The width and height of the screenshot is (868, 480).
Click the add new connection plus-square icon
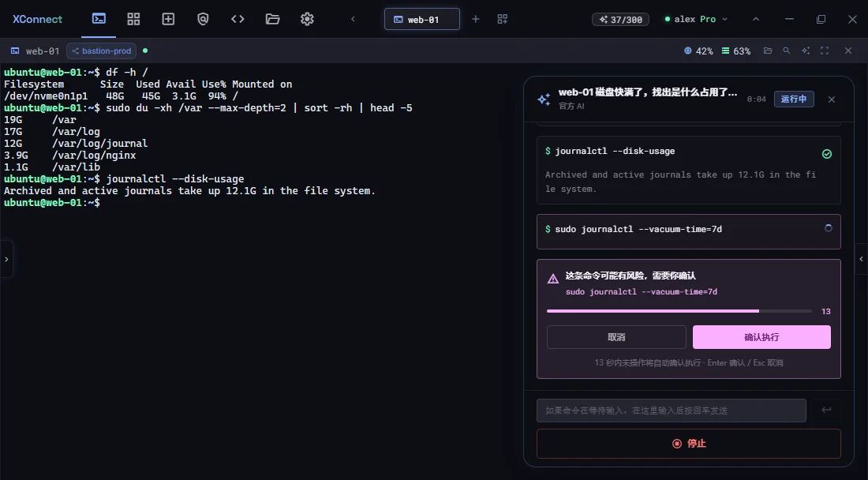click(168, 19)
